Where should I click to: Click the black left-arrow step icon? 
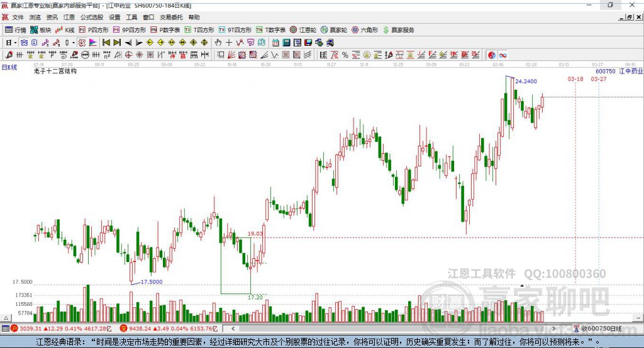click(128, 43)
